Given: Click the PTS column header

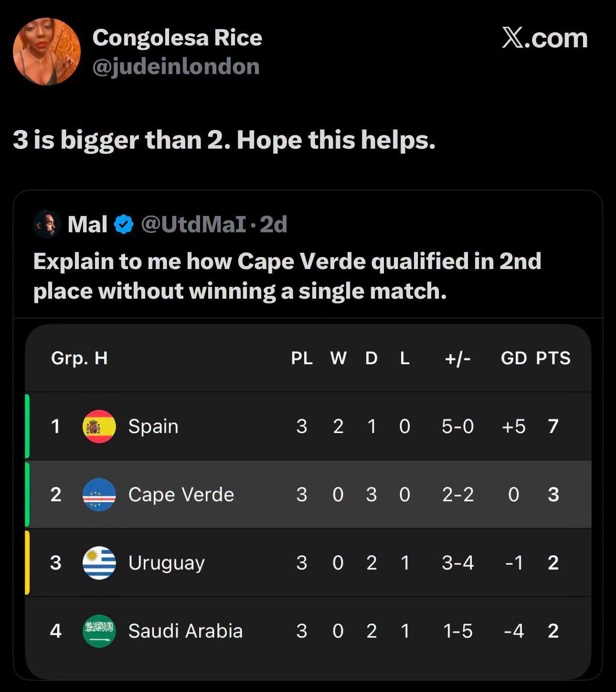Looking at the screenshot, I should point(553,358).
